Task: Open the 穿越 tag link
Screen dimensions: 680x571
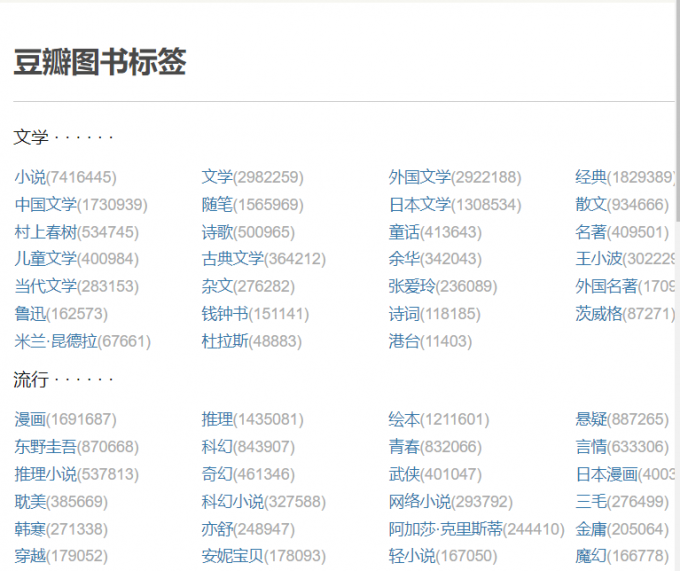Action: click(30, 556)
